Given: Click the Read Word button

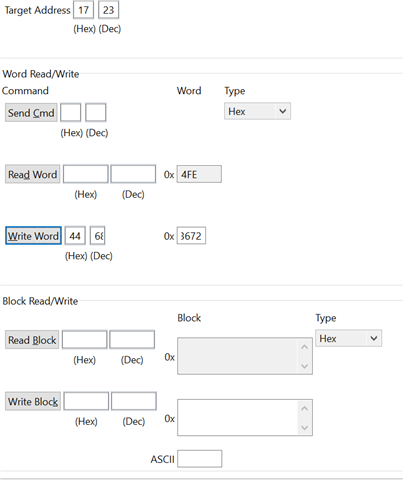Looking at the screenshot, I should pyautogui.click(x=32, y=174).
